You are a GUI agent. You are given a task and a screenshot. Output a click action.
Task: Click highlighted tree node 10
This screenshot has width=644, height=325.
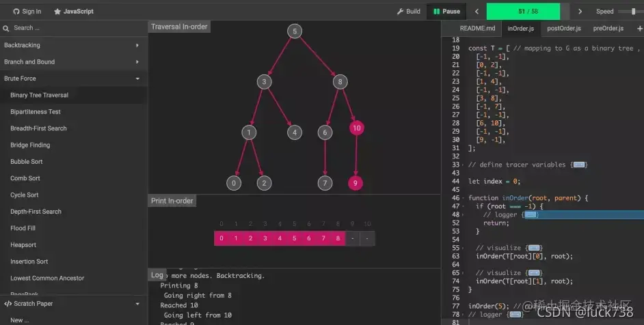tap(356, 128)
